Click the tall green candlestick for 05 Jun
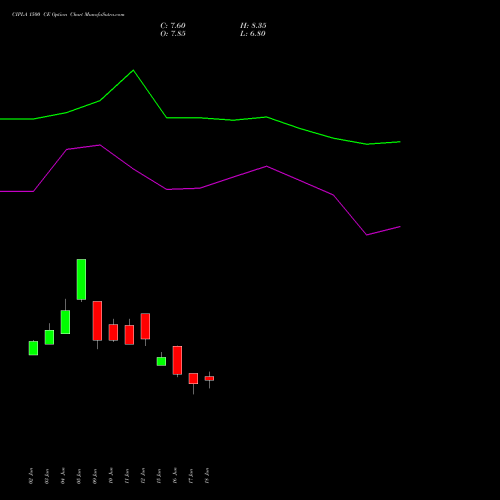This screenshot has height=500, width=500. (x=81, y=279)
